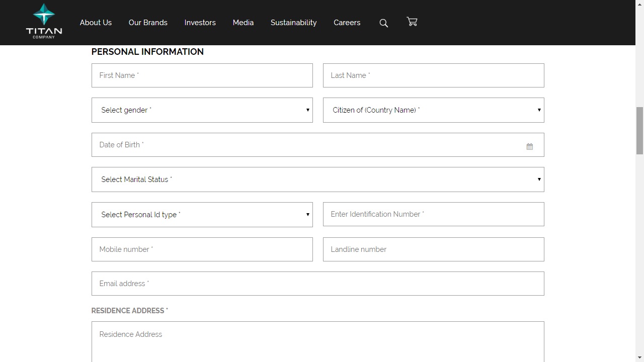Viewport: 644px width, 362px height.
Task: Go to the Investors menu item
Action: [x=200, y=23]
